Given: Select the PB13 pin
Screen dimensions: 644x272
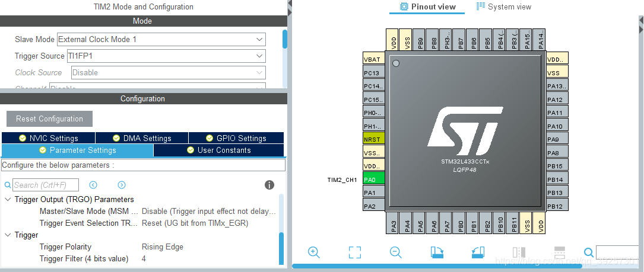Looking at the screenshot, I should [x=557, y=193].
